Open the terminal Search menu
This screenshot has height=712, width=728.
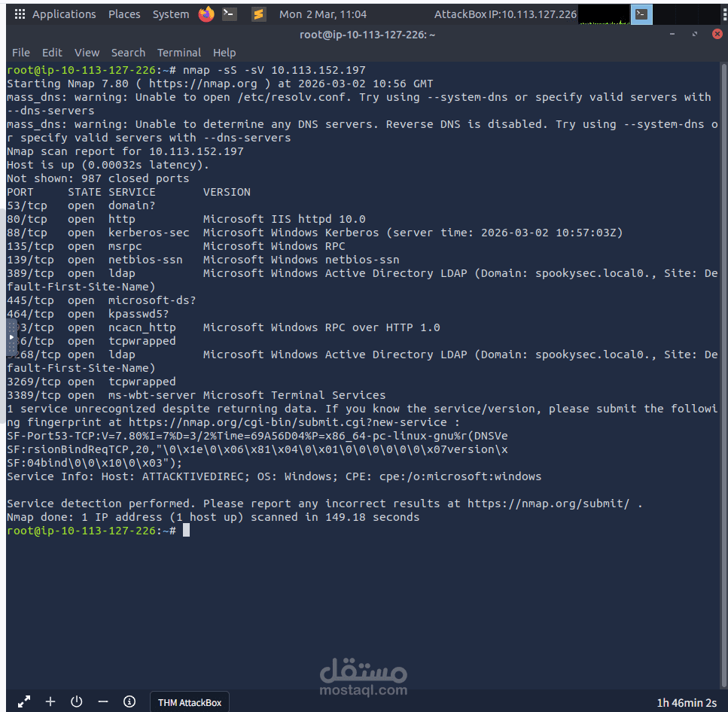click(128, 53)
